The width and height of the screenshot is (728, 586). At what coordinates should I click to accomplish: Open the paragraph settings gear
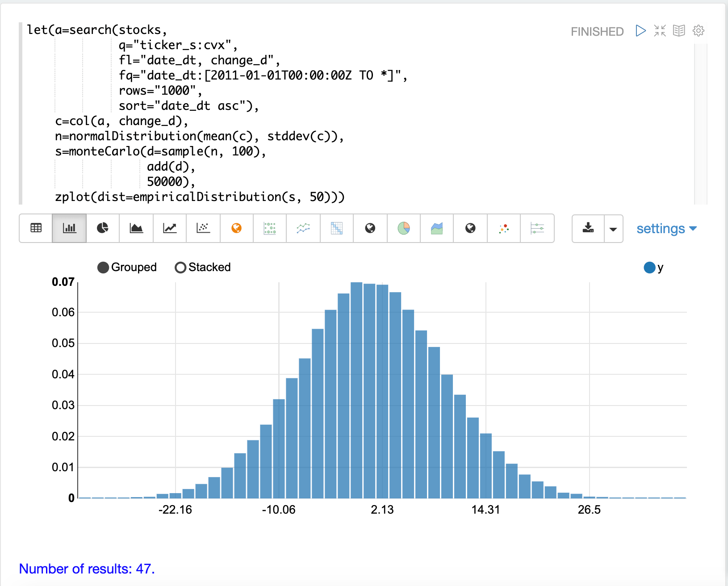pos(698,31)
